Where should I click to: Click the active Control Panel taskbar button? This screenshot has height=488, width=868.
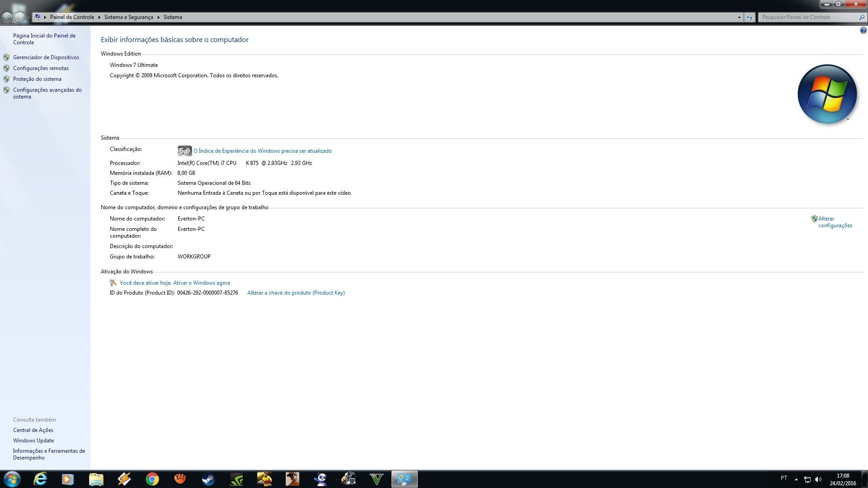pos(404,479)
